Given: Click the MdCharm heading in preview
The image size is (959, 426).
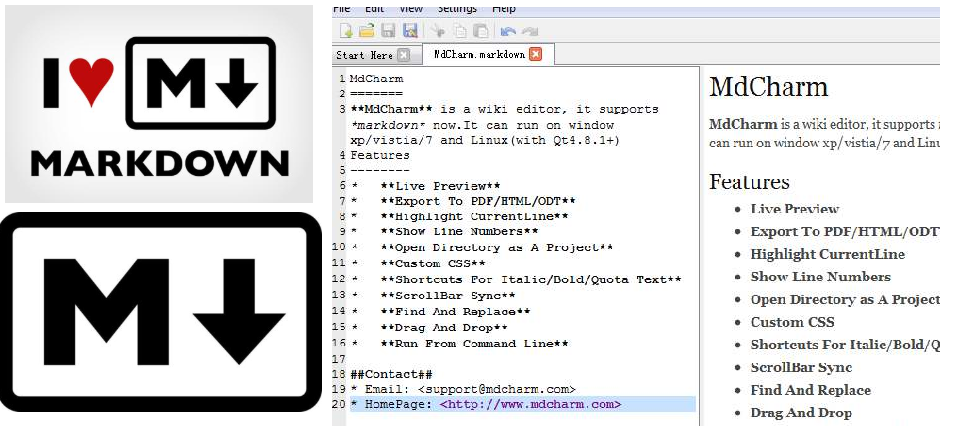Looking at the screenshot, I should [x=768, y=87].
